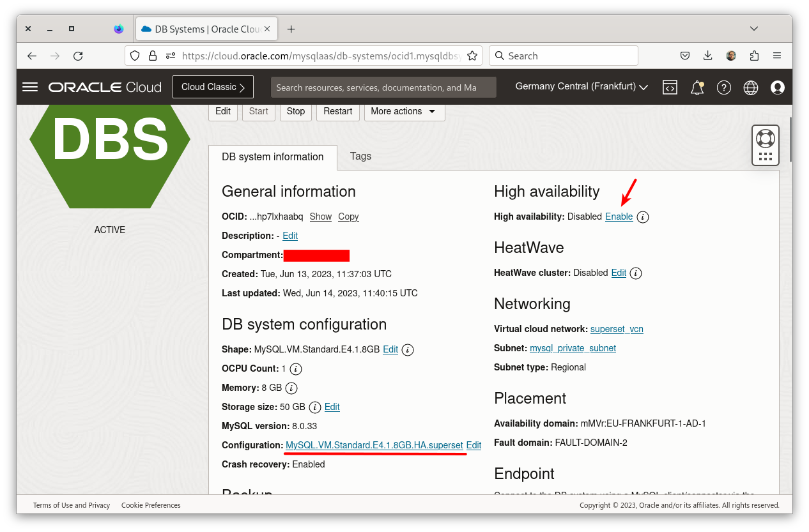Screen dimensions: 809x532
Task: Open the Germany Central (Frankfurt) region selector
Action: [x=581, y=87]
